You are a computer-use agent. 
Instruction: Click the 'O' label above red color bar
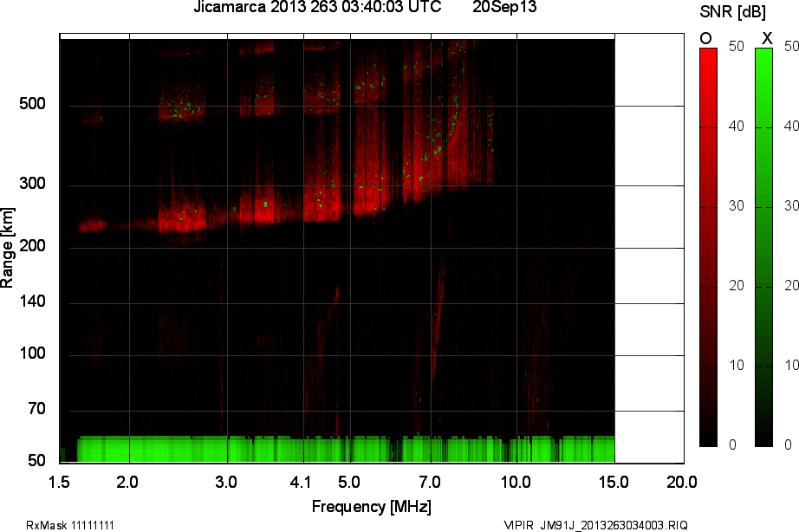click(x=705, y=39)
